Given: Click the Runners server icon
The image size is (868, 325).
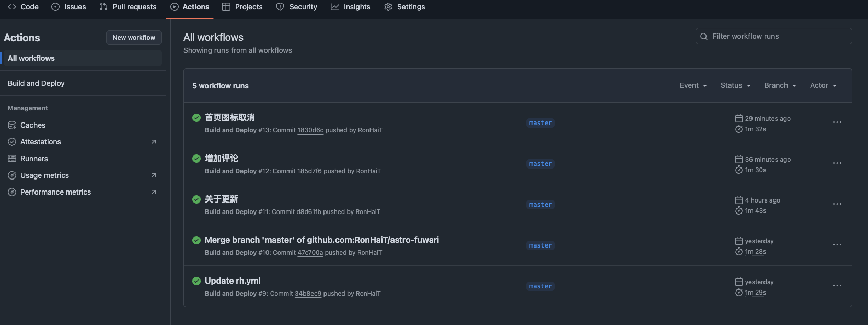Looking at the screenshot, I should 12,159.
